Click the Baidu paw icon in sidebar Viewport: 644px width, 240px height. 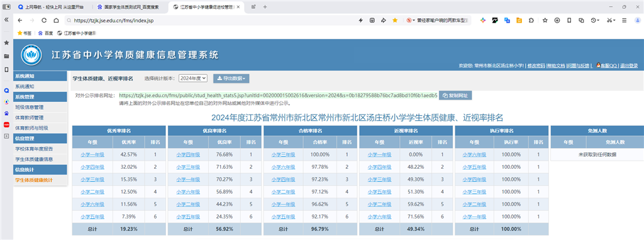(6, 113)
